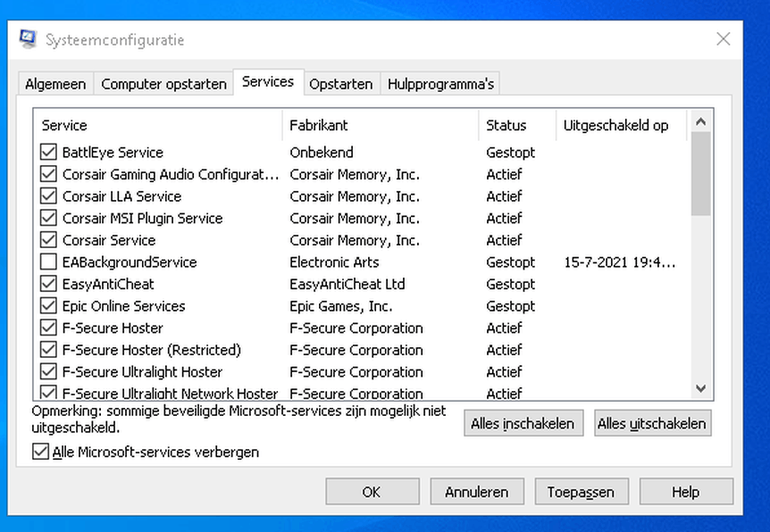The height and width of the screenshot is (532, 770).
Task: Click the Onbekend manufacturer cell
Action: click(322, 153)
